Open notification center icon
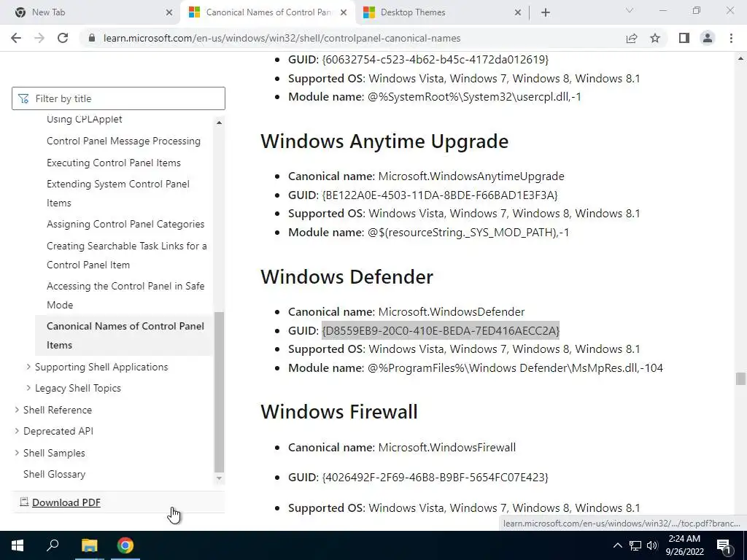 724,545
